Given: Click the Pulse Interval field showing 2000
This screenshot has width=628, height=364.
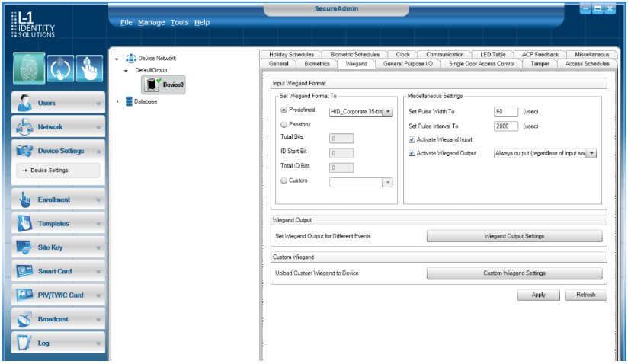Looking at the screenshot, I should pyautogui.click(x=506, y=126).
